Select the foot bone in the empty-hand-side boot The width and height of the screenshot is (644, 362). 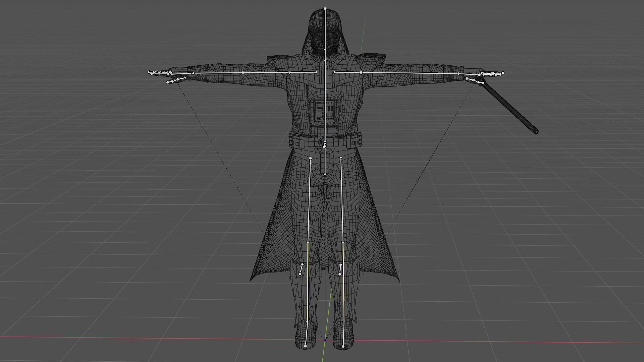tap(306, 334)
